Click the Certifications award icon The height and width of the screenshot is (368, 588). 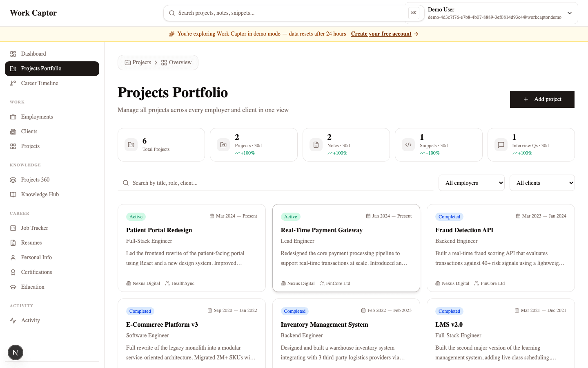(x=13, y=272)
